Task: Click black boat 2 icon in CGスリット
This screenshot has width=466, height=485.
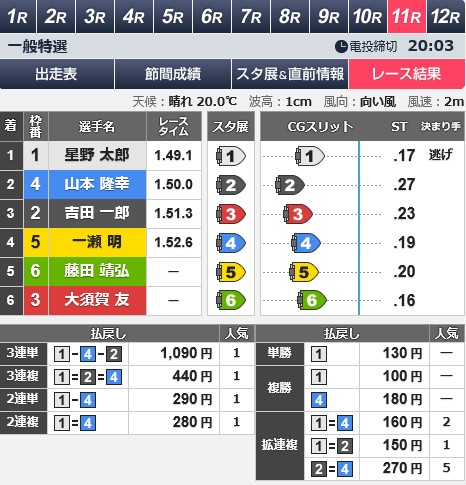Action: coord(290,185)
